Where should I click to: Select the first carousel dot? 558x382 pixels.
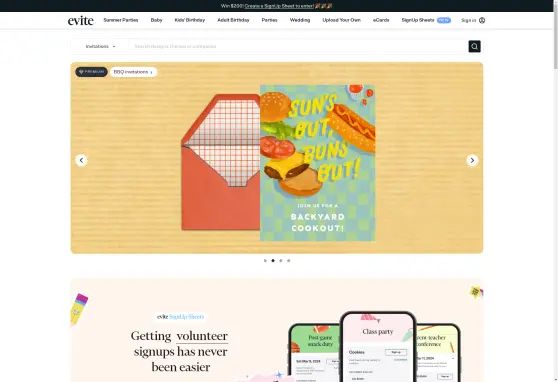coord(265,261)
